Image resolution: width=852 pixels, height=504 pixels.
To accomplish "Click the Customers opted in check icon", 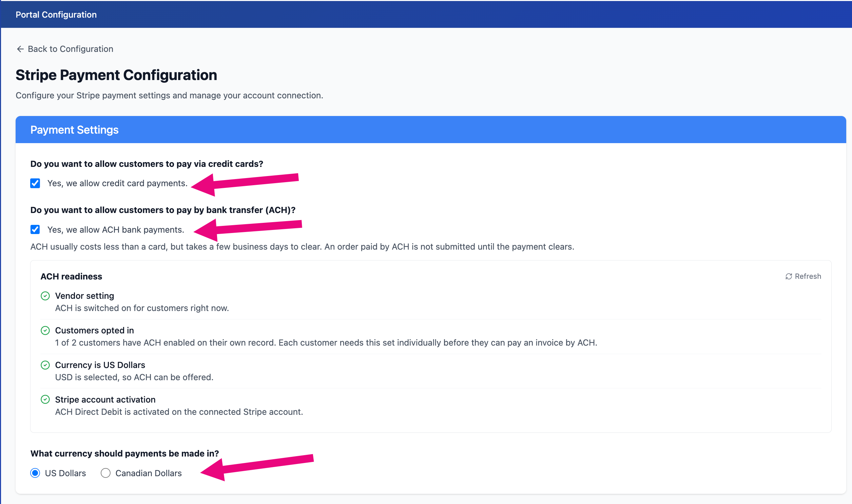I will [x=45, y=330].
